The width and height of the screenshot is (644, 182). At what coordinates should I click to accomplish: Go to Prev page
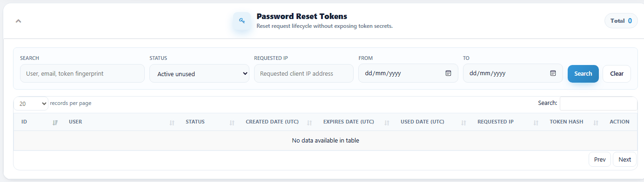point(600,159)
